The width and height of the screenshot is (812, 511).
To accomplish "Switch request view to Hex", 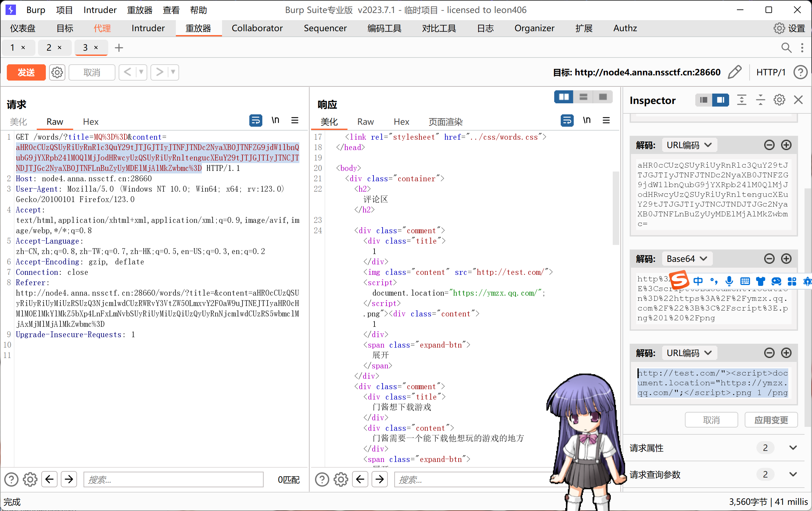I will 91,122.
